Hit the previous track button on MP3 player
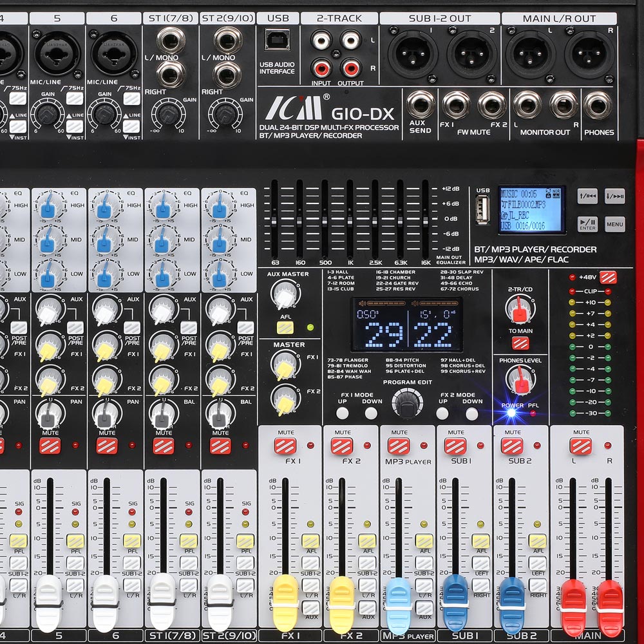Image resolution: width=644 pixels, height=644 pixels. tap(588, 196)
